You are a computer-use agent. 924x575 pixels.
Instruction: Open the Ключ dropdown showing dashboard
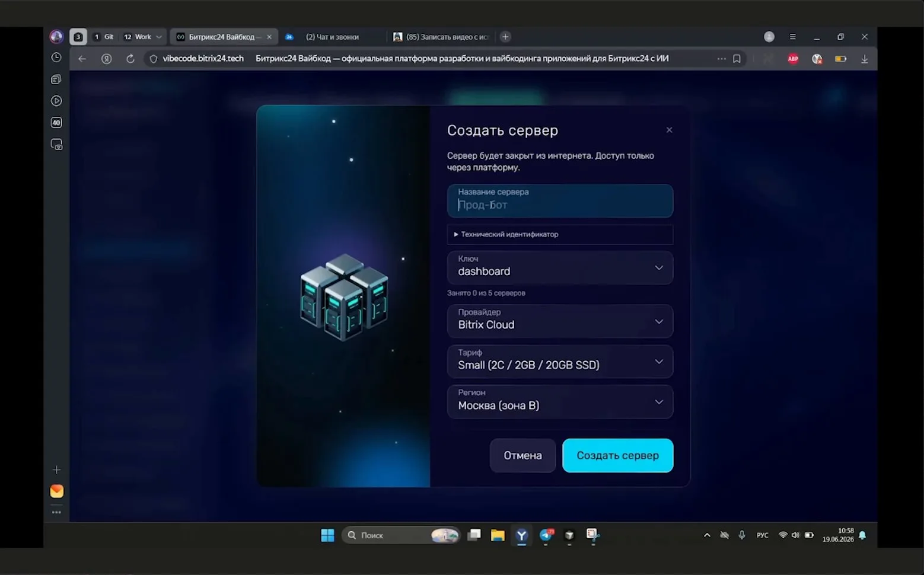(x=560, y=268)
